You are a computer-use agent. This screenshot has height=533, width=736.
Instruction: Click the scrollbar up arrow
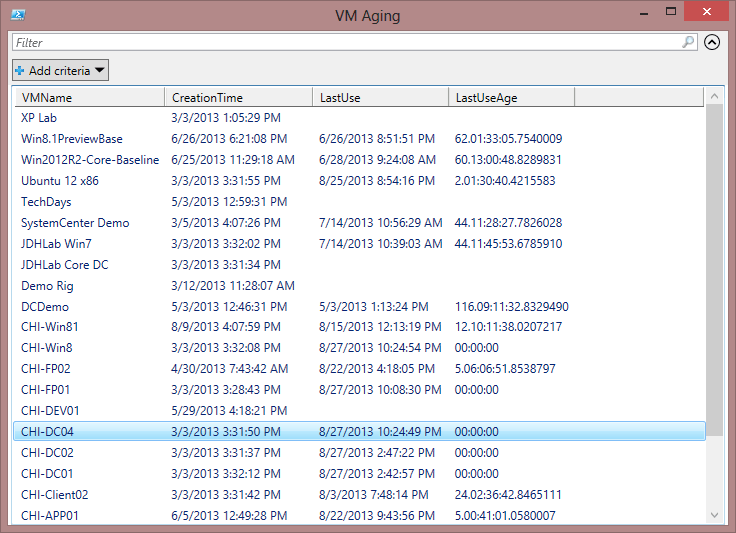714,96
